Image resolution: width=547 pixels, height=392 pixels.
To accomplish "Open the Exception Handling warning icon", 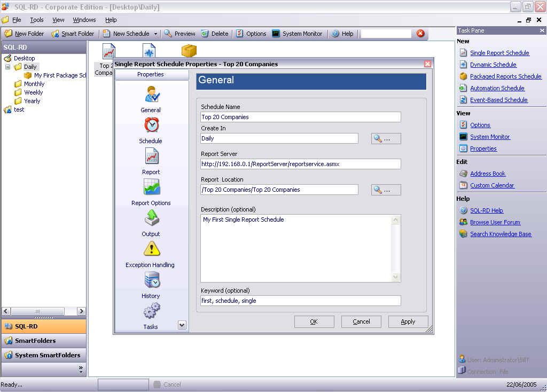I will tap(151, 249).
